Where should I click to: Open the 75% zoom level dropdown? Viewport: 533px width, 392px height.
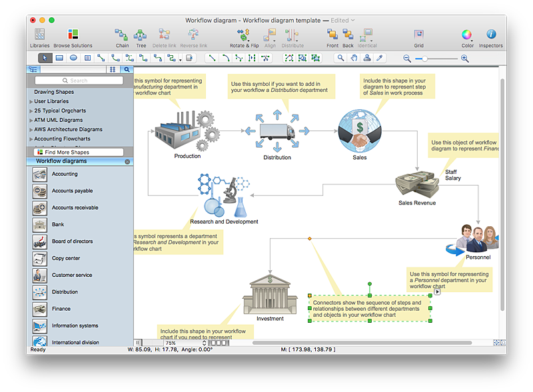pyautogui.click(x=185, y=343)
